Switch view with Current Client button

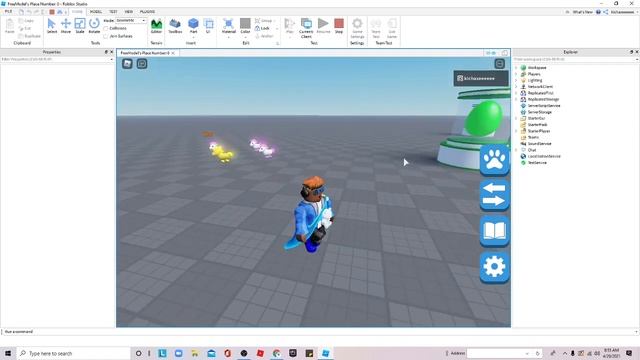pyautogui.click(x=306, y=28)
